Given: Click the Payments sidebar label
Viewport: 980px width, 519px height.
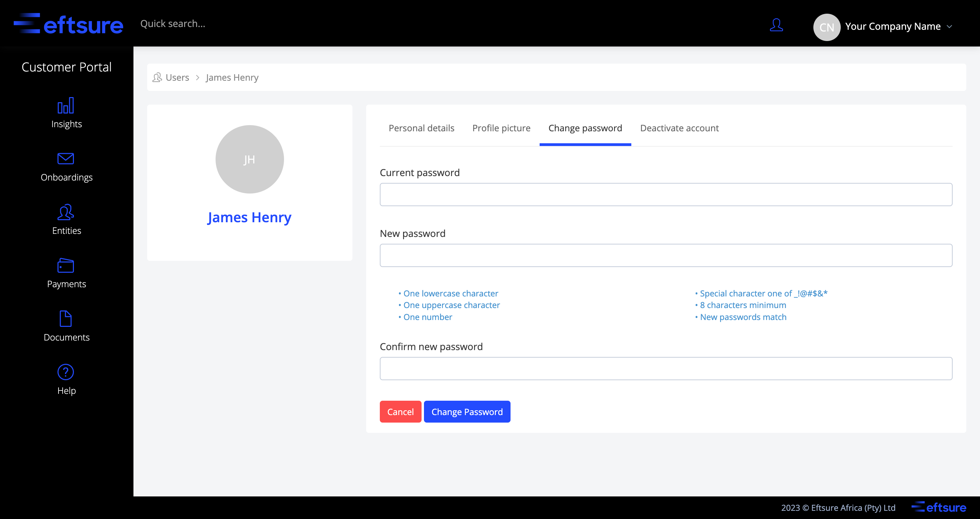Looking at the screenshot, I should [67, 284].
